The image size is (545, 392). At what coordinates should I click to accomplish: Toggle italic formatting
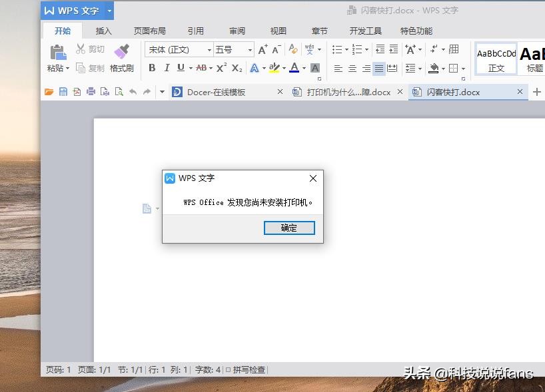[x=167, y=68]
